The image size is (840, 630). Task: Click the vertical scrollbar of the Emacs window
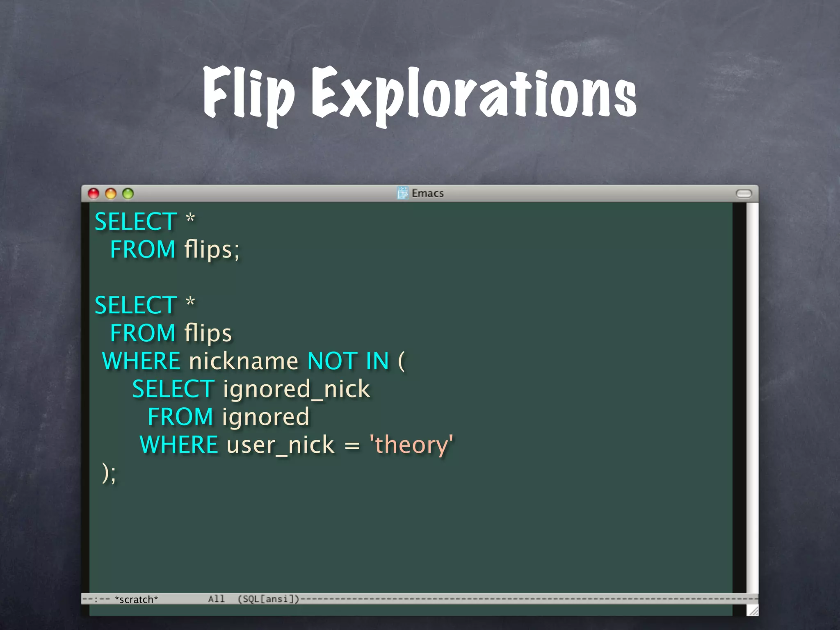[x=752, y=397]
